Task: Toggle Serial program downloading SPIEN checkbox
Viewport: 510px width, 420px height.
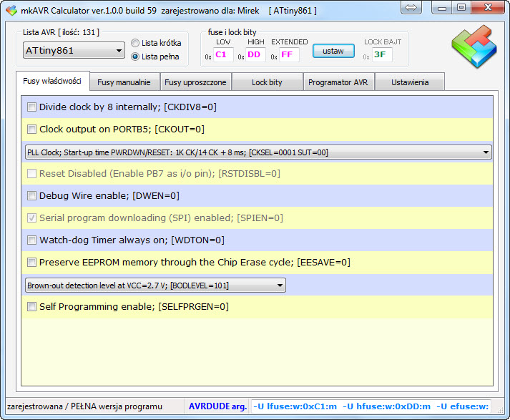Action: point(31,218)
